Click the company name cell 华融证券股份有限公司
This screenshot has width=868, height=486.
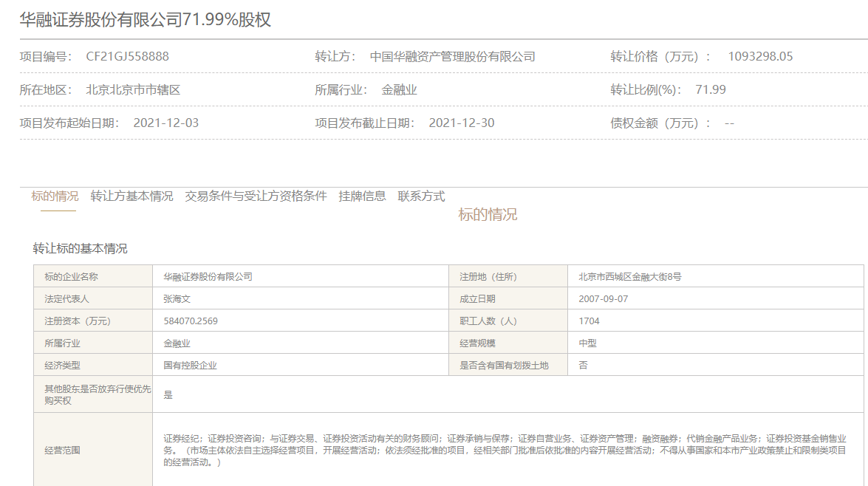[208, 277]
